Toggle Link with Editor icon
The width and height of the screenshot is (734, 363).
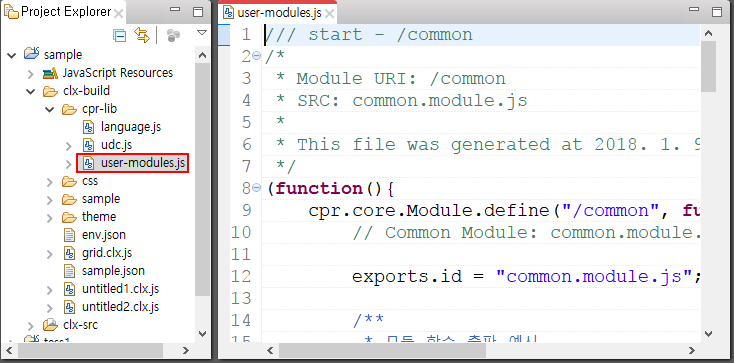(x=142, y=35)
